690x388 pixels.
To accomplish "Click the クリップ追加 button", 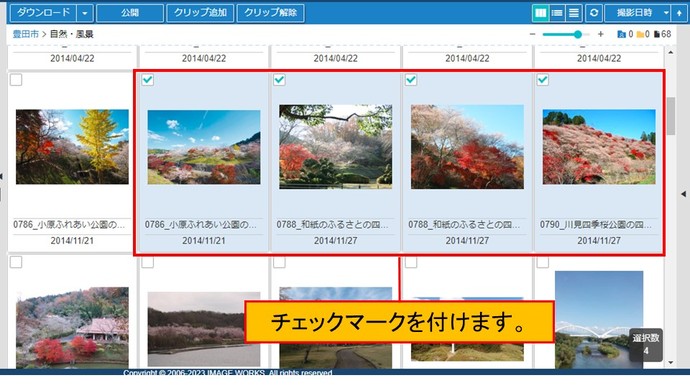I will click(200, 13).
